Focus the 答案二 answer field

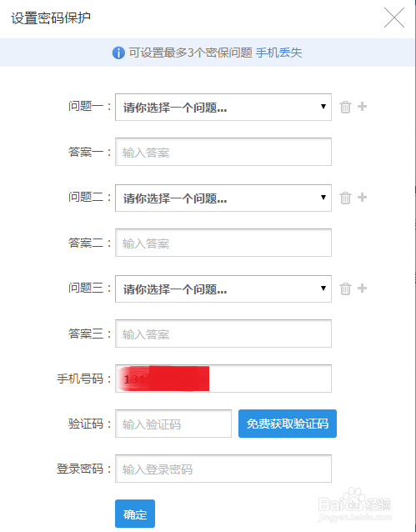223,243
